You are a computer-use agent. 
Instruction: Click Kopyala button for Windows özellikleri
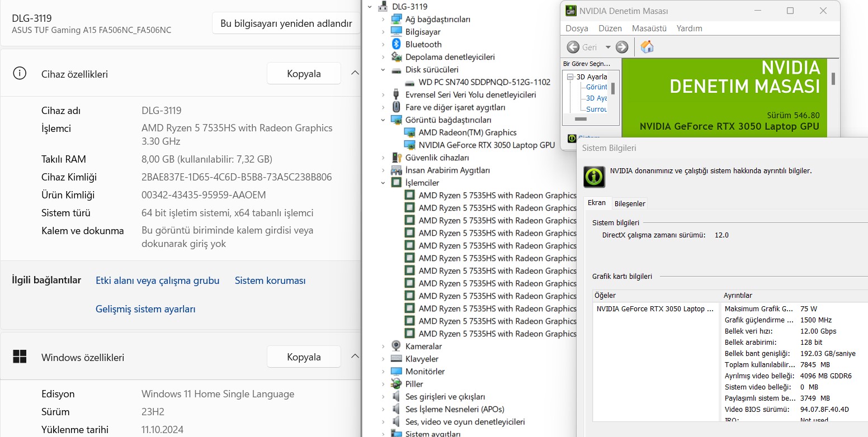pyautogui.click(x=304, y=357)
